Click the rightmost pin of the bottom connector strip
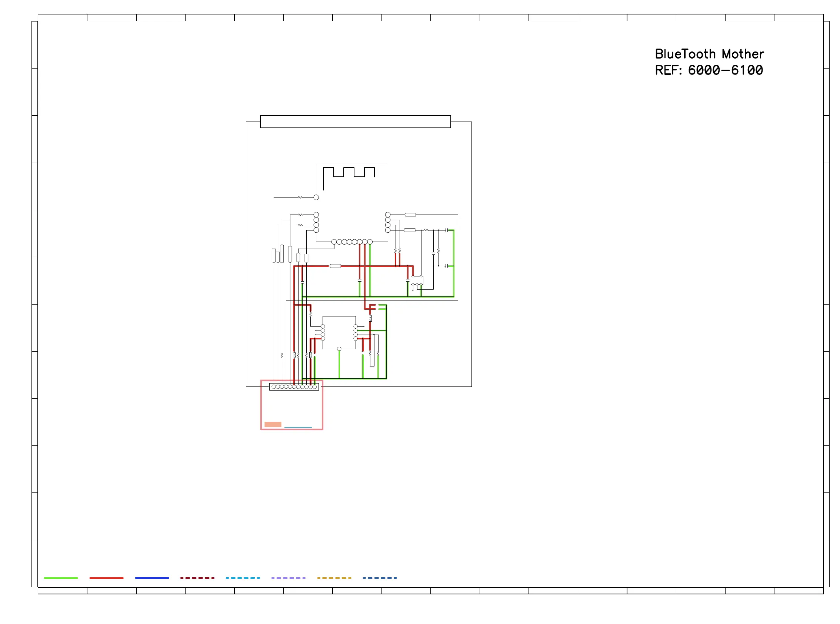Image resolution: width=840 pixels, height=624 pixels. coord(314,387)
